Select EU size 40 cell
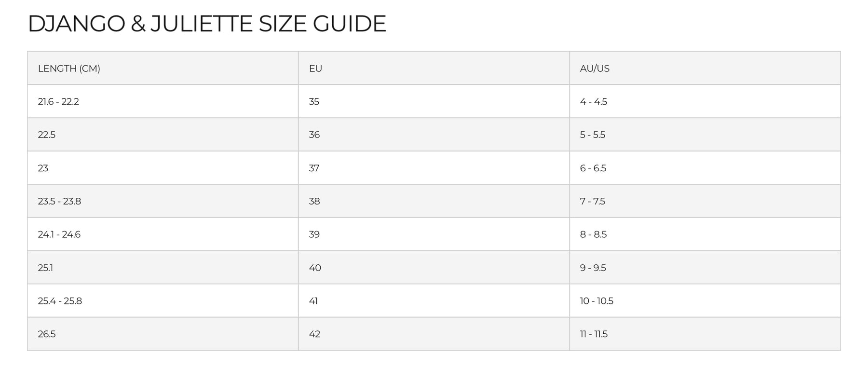 pyautogui.click(x=315, y=268)
